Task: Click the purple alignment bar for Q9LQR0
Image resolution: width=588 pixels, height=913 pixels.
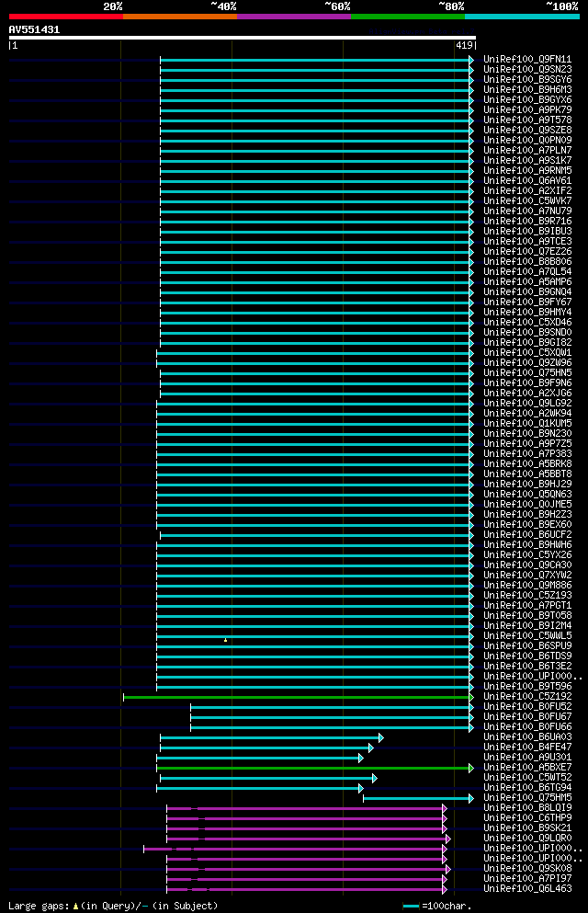Action: 309,839
